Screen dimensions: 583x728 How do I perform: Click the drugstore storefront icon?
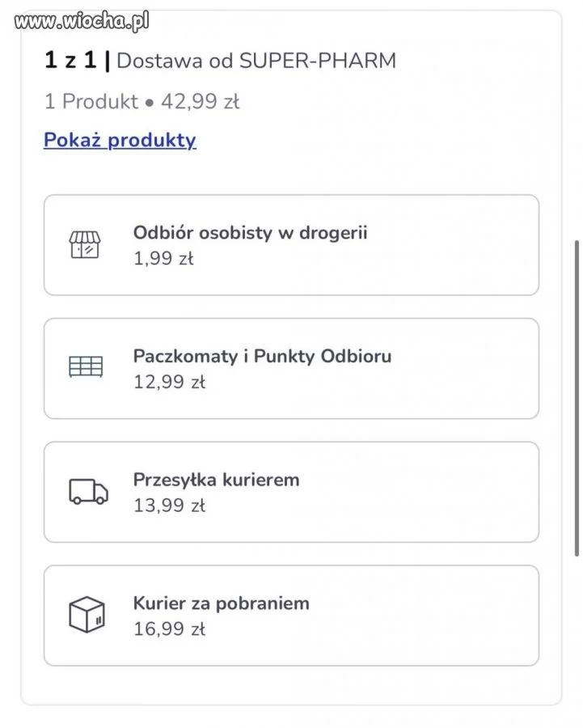pyautogui.click(x=85, y=244)
